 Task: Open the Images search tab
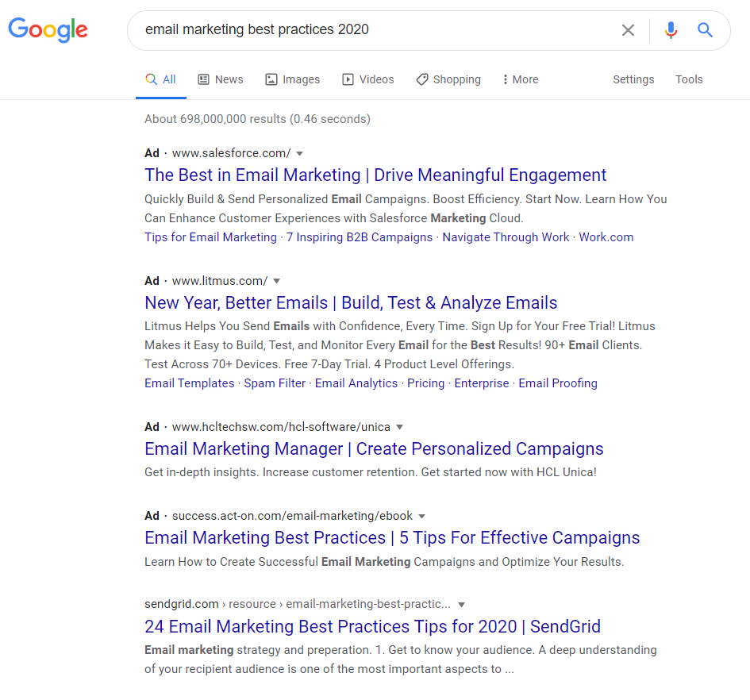point(292,79)
